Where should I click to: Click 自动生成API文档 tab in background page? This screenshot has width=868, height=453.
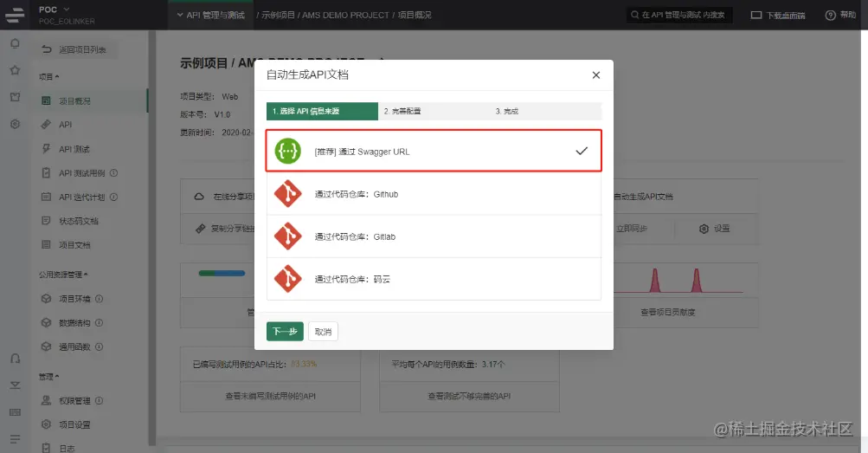click(643, 197)
